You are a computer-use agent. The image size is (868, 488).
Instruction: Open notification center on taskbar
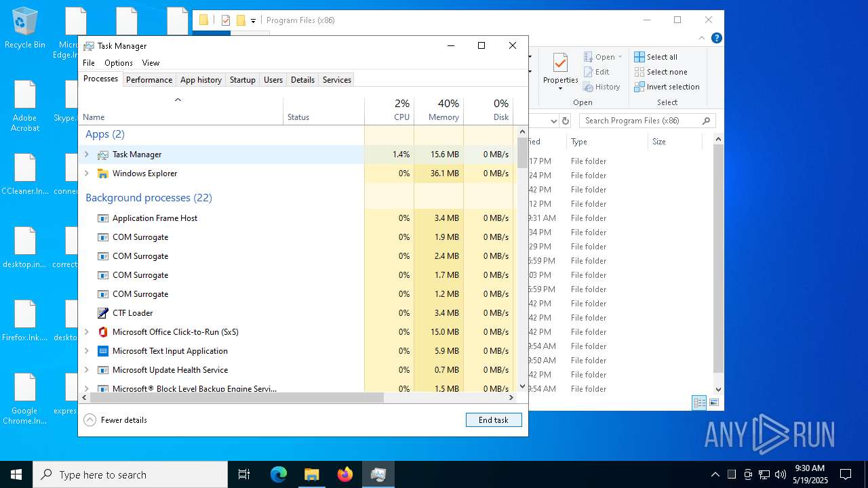coord(846,474)
